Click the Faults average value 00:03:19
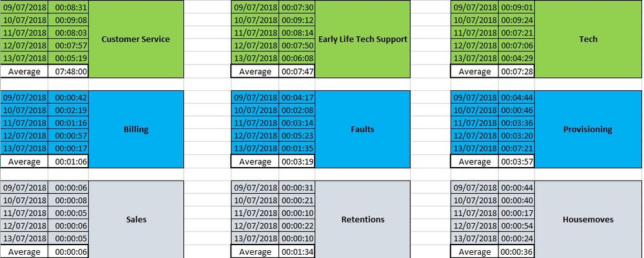Screen dimensions: 644x258 pos(297,162)
